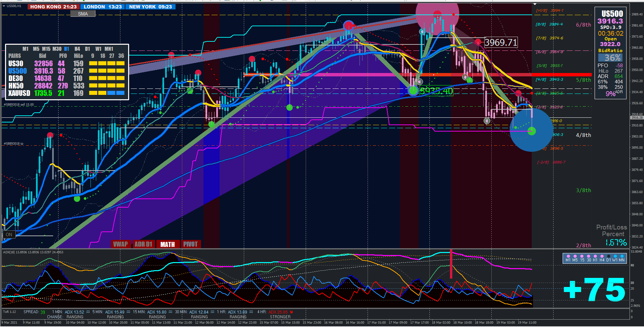
Task: Click the Open 3922.0 price value
Action: [x=610, y=44]
